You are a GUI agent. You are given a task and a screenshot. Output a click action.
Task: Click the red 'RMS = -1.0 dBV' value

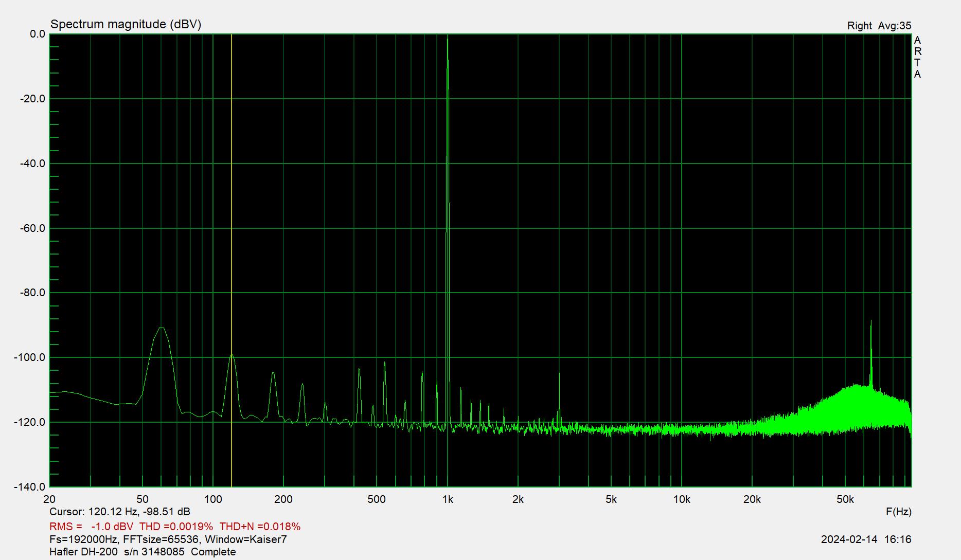(x=91, y=527)
